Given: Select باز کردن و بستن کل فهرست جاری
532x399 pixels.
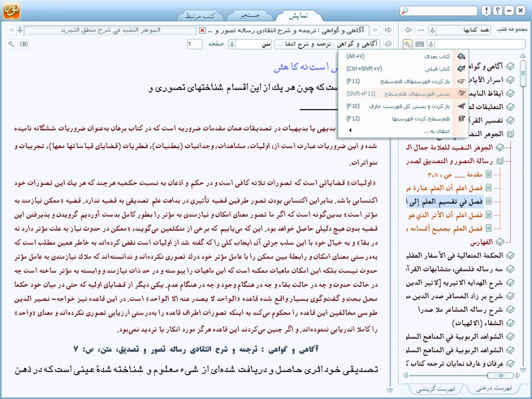Looking at the screenshot, I should pos(403,106).
